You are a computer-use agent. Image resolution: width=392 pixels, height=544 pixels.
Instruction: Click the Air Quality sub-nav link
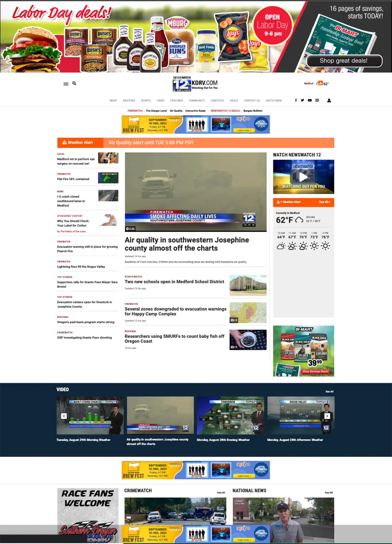click(176, 111)
